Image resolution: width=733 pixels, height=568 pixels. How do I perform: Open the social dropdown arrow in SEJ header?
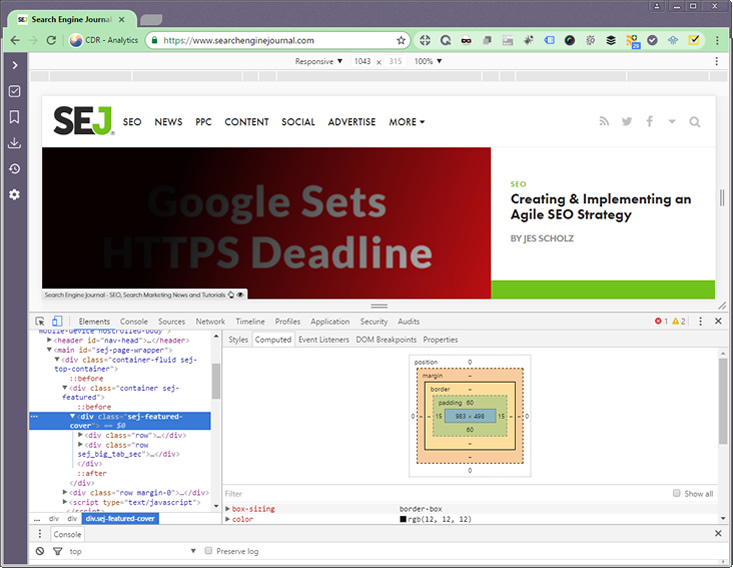tap(672, 122)
